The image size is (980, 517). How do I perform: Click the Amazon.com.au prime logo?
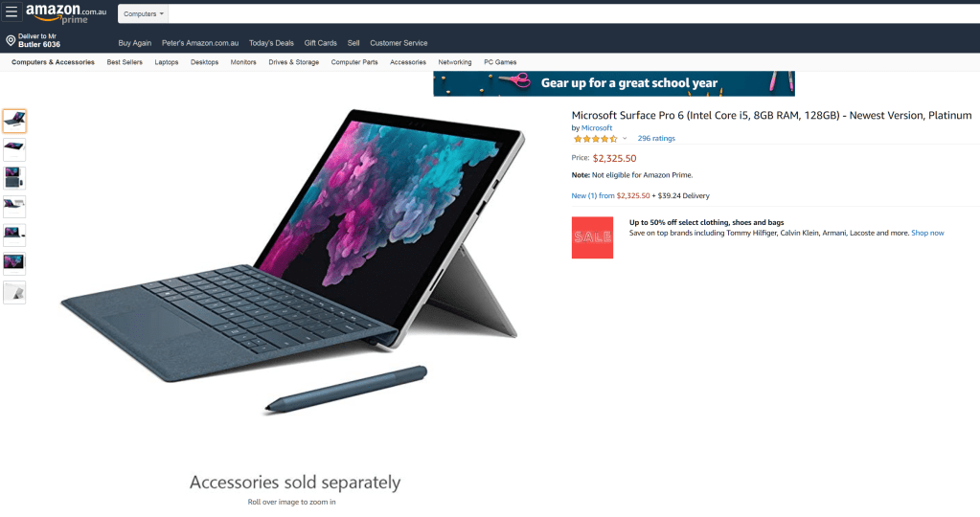(x=66, y=13)
